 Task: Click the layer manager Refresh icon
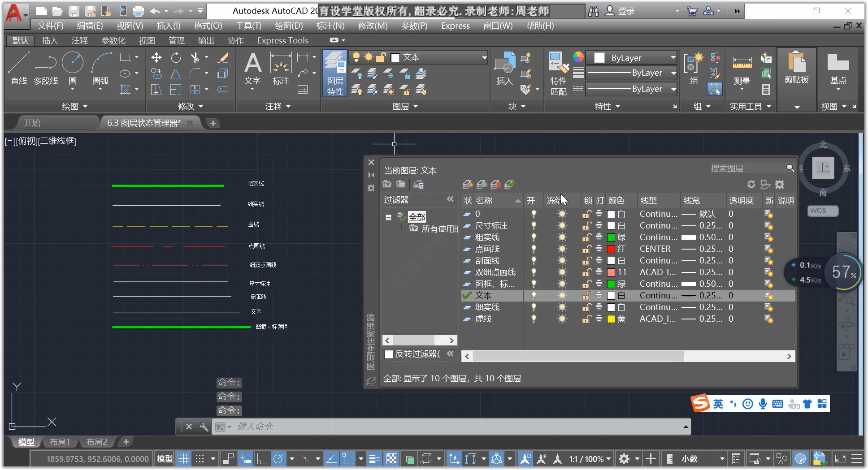click(x=751, y=184)
